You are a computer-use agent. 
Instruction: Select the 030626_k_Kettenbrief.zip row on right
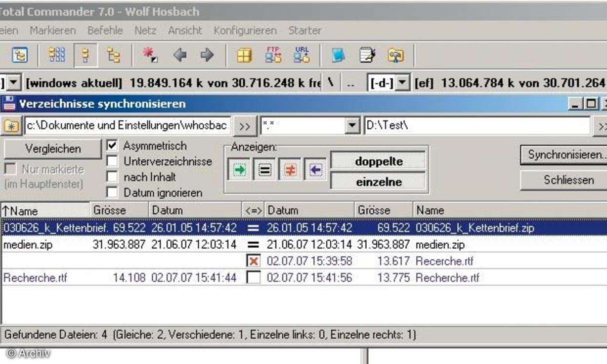pyautogui.click(x=475, y=228)
